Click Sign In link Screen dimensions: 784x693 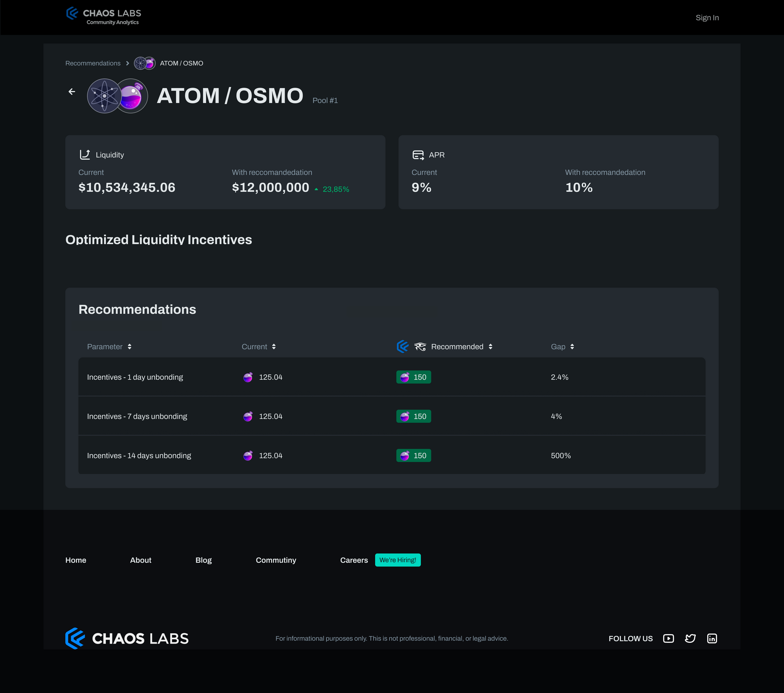click(707, 18)
